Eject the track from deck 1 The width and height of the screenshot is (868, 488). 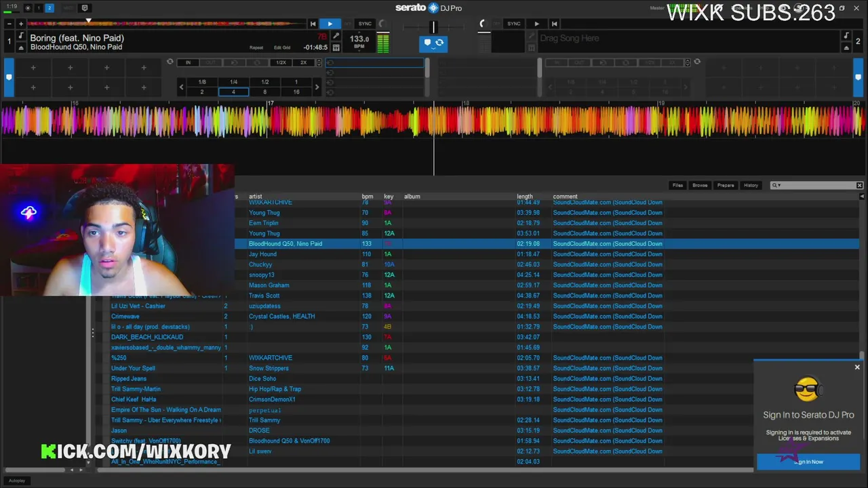click(x=21, y=47)
